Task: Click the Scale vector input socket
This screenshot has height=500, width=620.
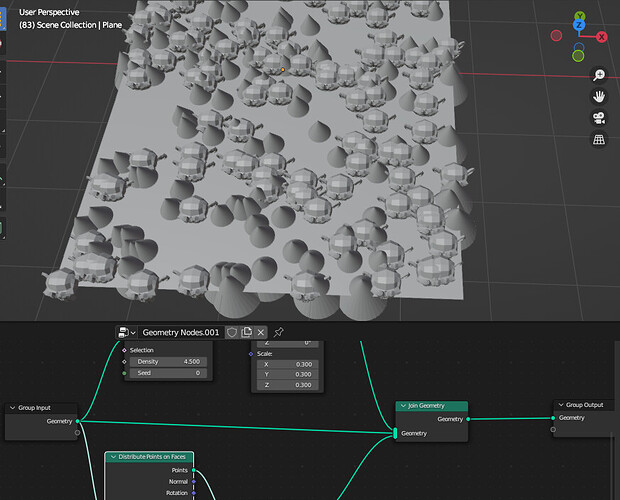Action: (251, 354)
